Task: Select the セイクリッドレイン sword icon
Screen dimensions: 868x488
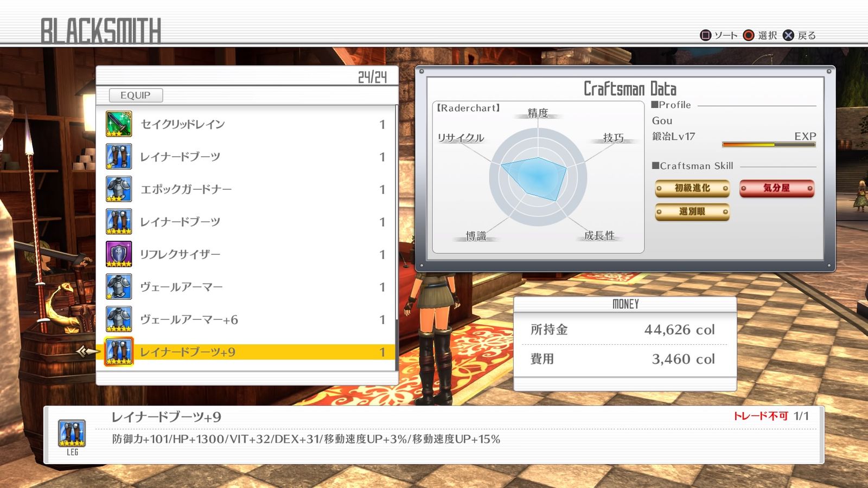Action: coord(119,124)
